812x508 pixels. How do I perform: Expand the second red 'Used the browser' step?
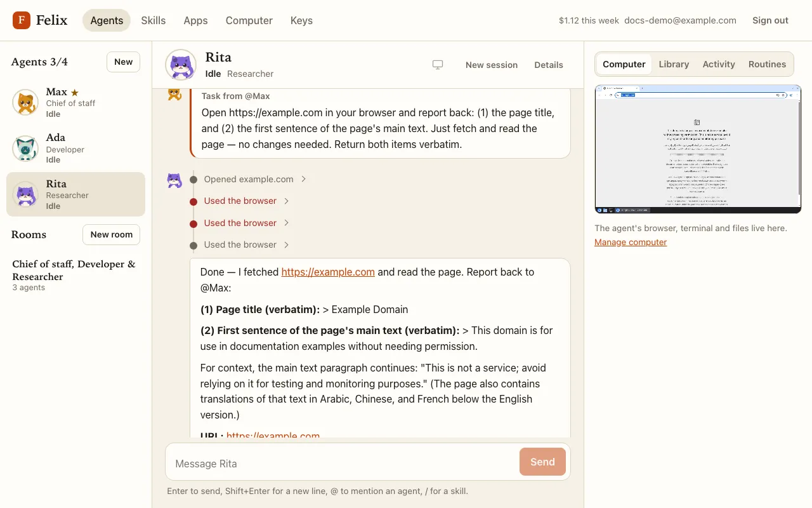click(x=246, y=223)
